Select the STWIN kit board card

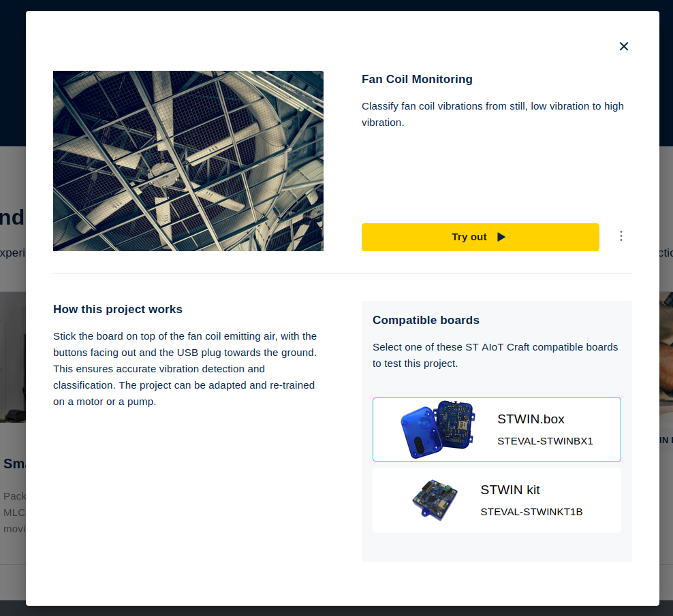(x=497, y=500)
